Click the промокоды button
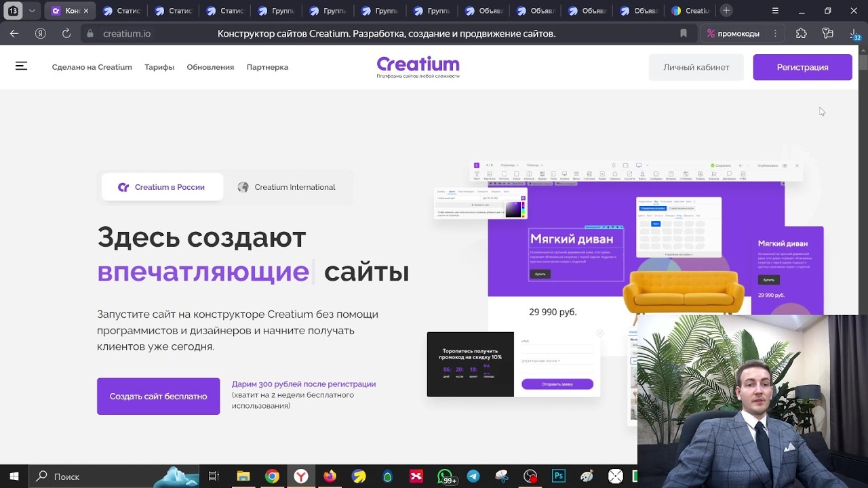The height and width of the screenshot is (488, 868). pos(733,33)
